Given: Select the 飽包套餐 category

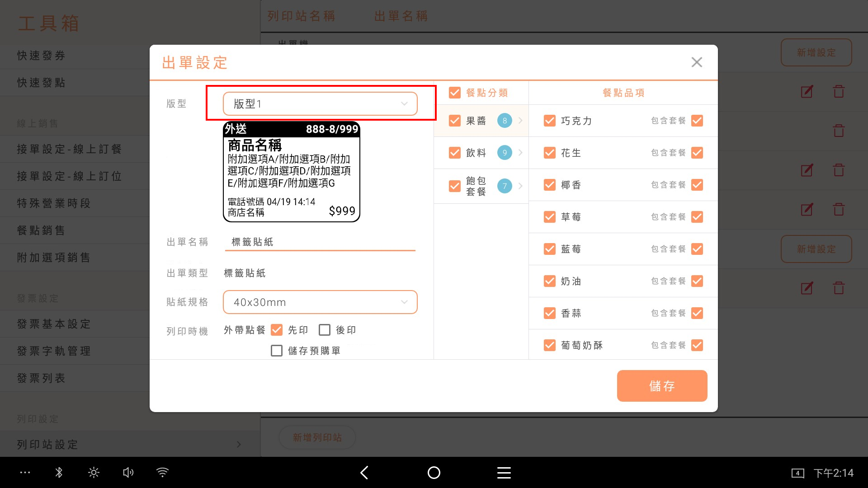Looking at the screenshot, I should [476, 186].
